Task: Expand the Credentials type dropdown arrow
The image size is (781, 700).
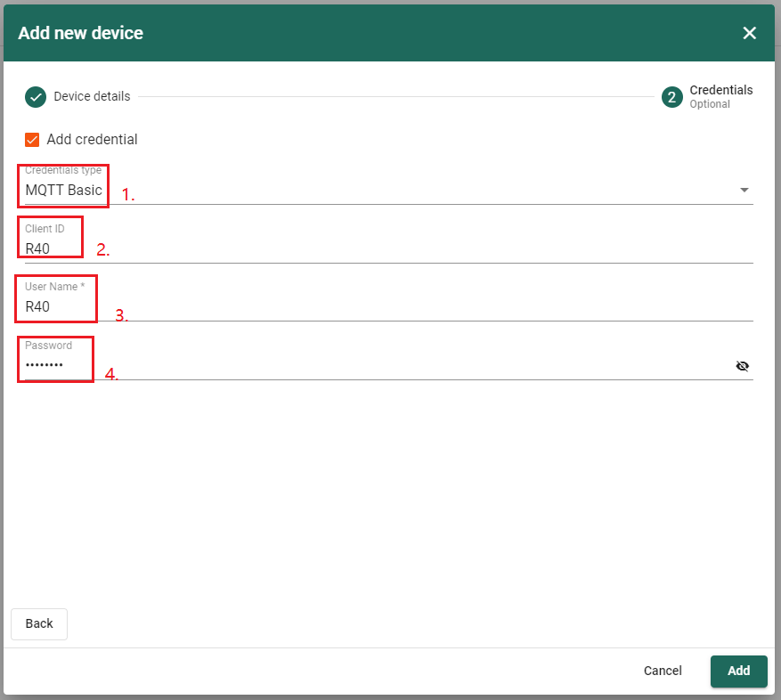Action: point(744,190)
